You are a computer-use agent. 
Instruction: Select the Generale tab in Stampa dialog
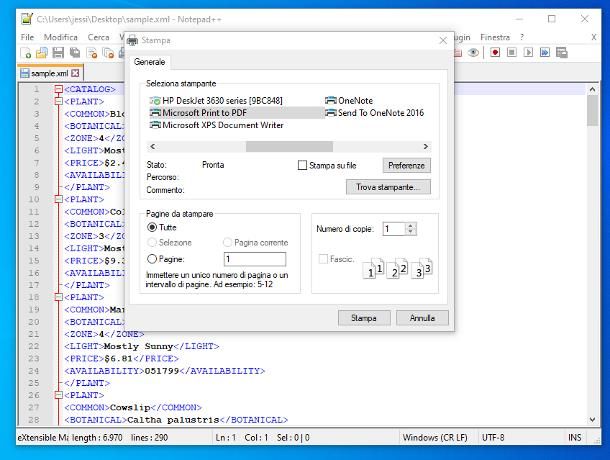pyautogui.click(x=149, y=62)
